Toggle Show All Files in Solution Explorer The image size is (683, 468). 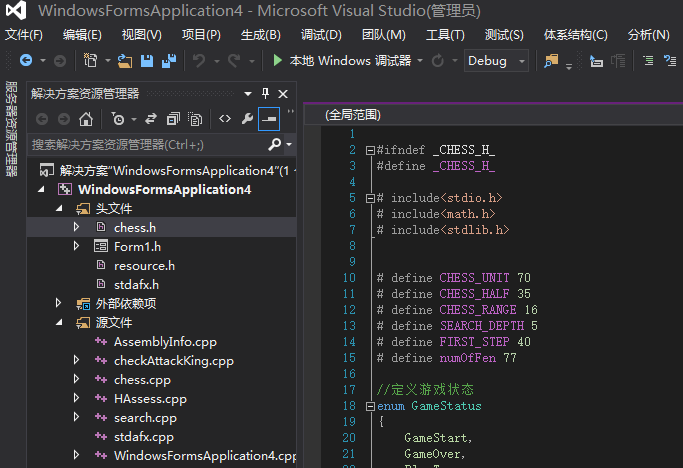(195, 119)
